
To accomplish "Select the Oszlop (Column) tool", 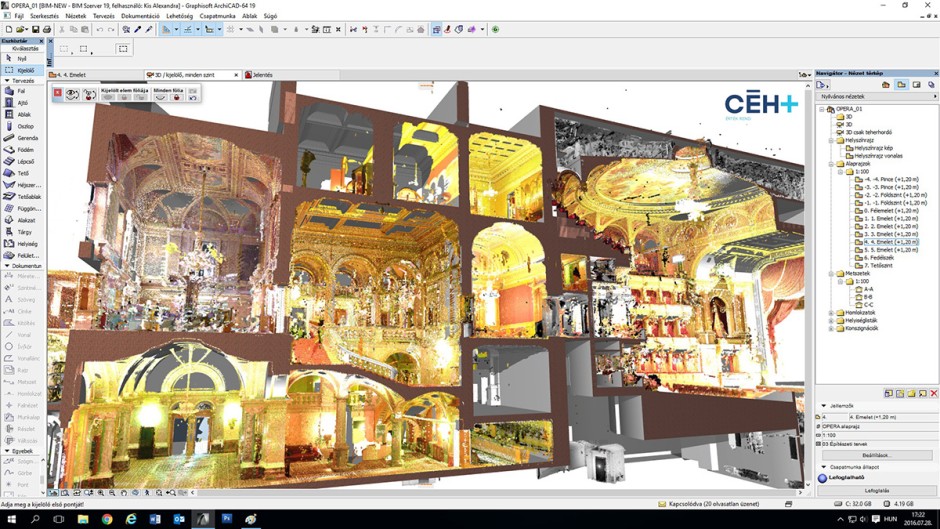I will [x=20, y=127].
